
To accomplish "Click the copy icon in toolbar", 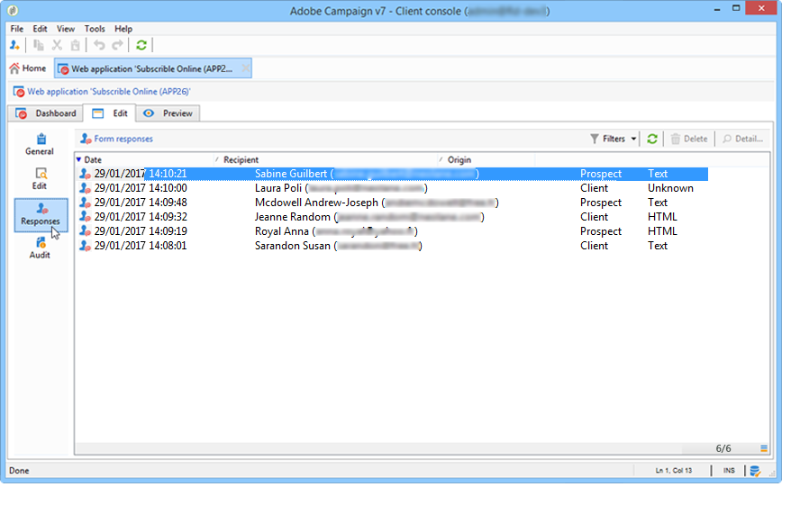I will tap(39, 45).
